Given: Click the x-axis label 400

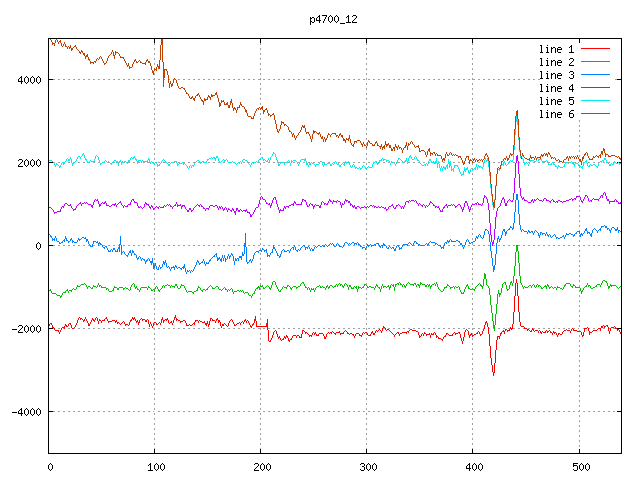Looking at the screenshot, I should (474, 467).
